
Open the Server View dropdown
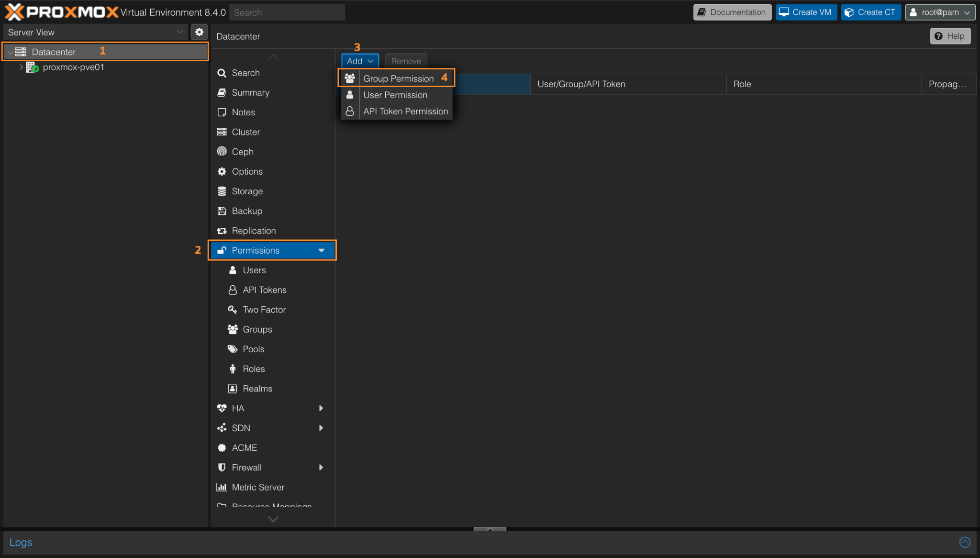(179, 32)
